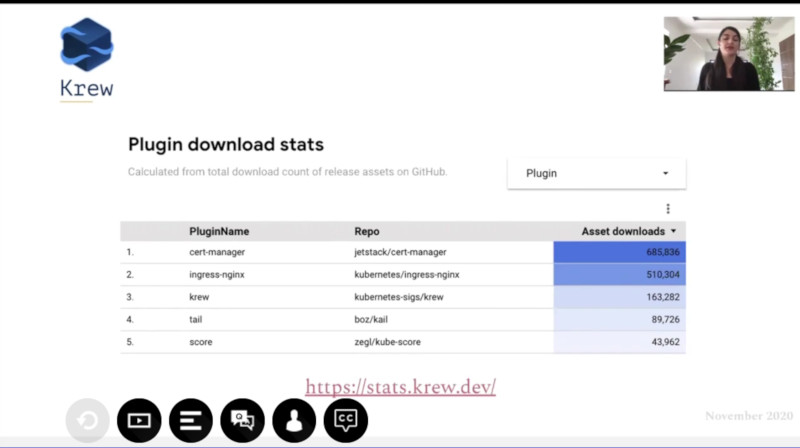Open the speaker profile person icon
This screenshot has width=800, height=448.
point(294,420)
